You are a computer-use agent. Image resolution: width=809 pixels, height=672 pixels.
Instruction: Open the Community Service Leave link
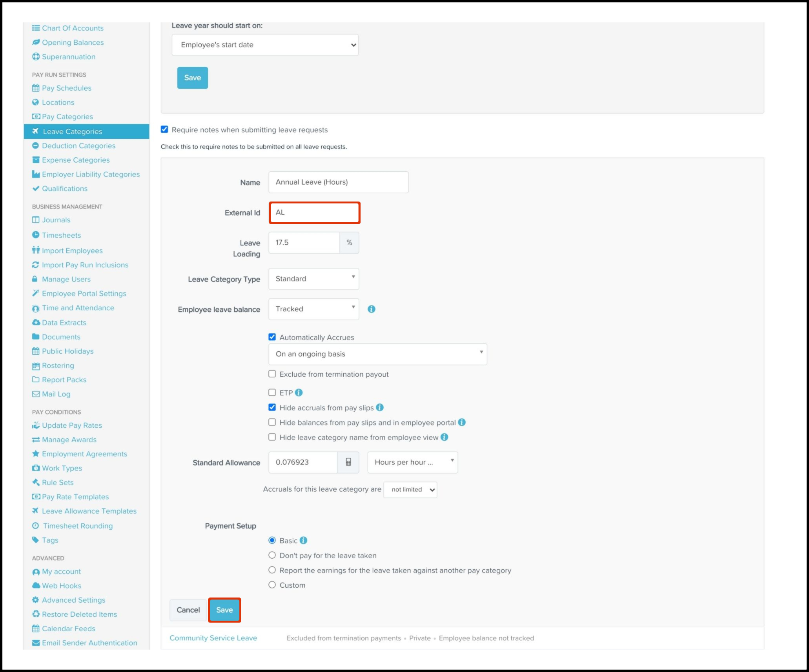pyautogui.click(x=213, y=638)
